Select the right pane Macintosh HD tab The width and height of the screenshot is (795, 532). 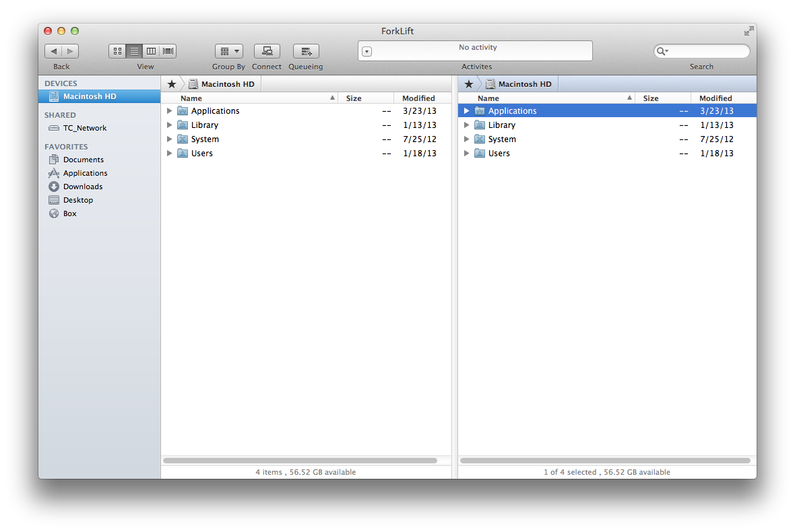click(x=519, y=84)
